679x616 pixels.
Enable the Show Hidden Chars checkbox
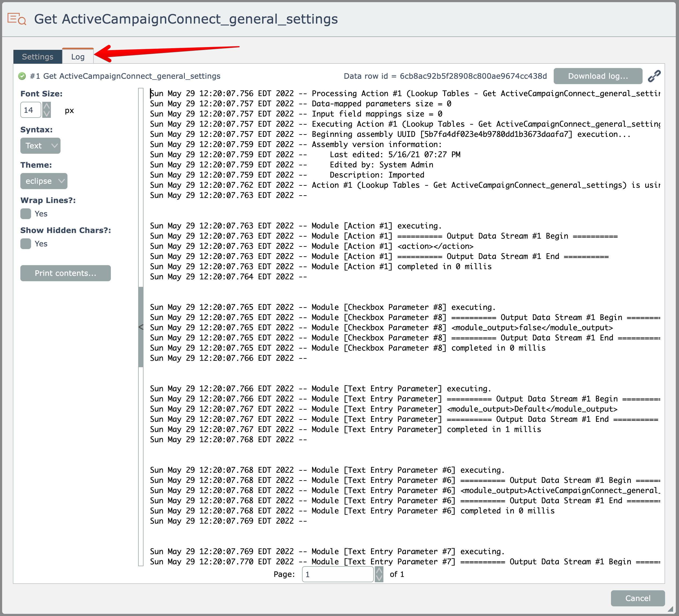tap(26, 244)
